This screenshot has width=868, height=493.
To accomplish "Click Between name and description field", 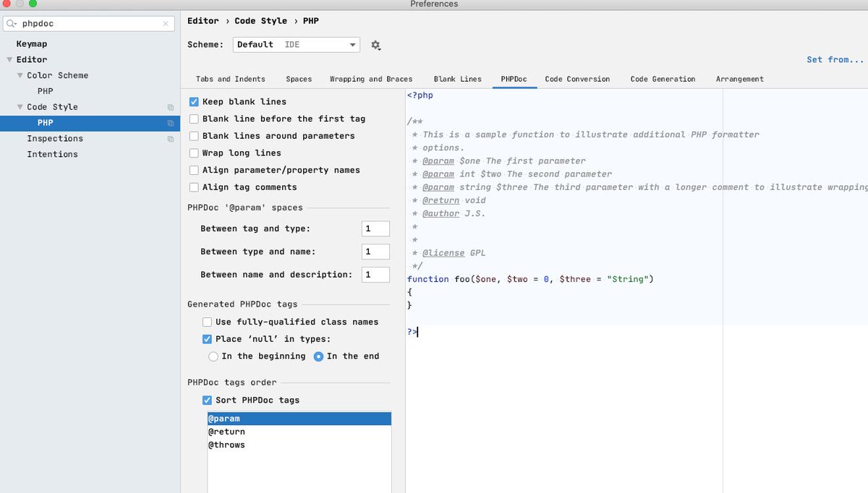I will pos(375,275).
